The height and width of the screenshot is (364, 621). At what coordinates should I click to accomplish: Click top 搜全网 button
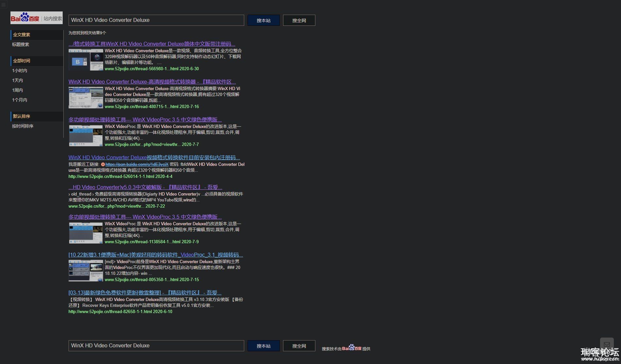click(299, 20)
